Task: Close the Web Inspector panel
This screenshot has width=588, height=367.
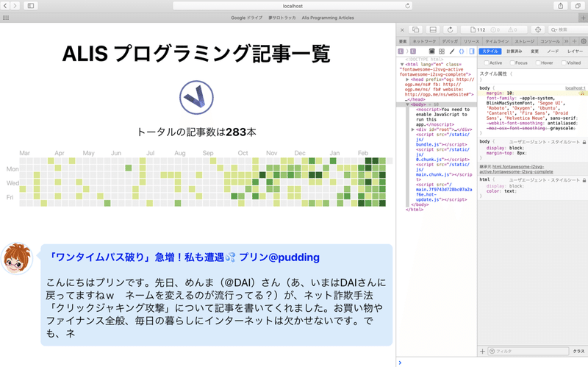Action: point(402,29)
